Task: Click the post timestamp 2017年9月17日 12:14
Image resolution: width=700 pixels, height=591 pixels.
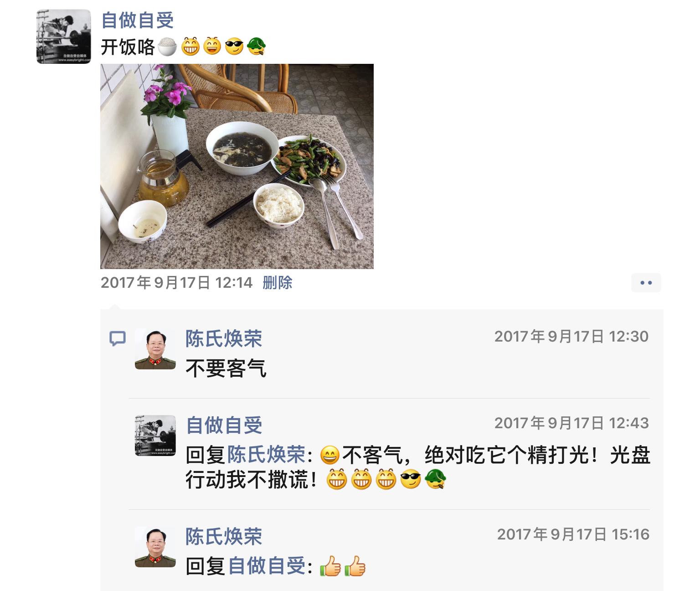Action: pyautogui.click(x=176, y=283)
